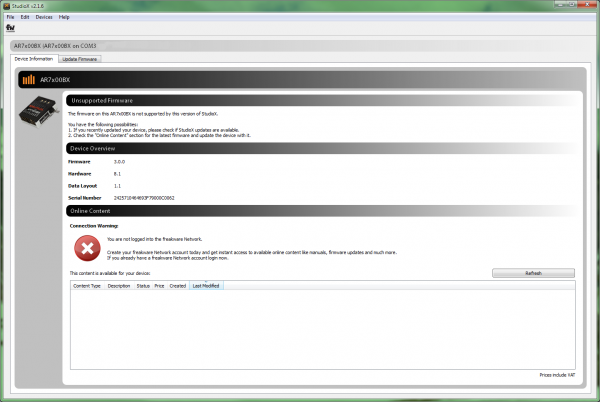Click the serial number value text
Viewport: 600px width, 402px height.
click(x=148, y=200)
